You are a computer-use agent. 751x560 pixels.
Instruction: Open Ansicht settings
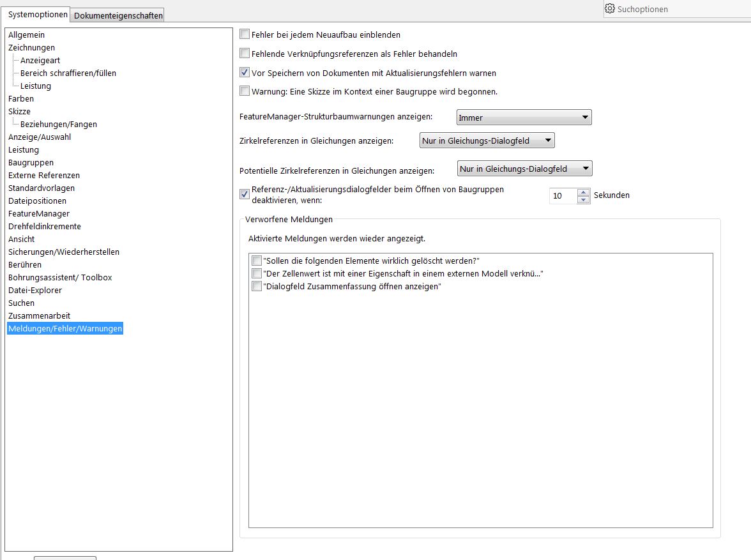[x=22, y=239]
